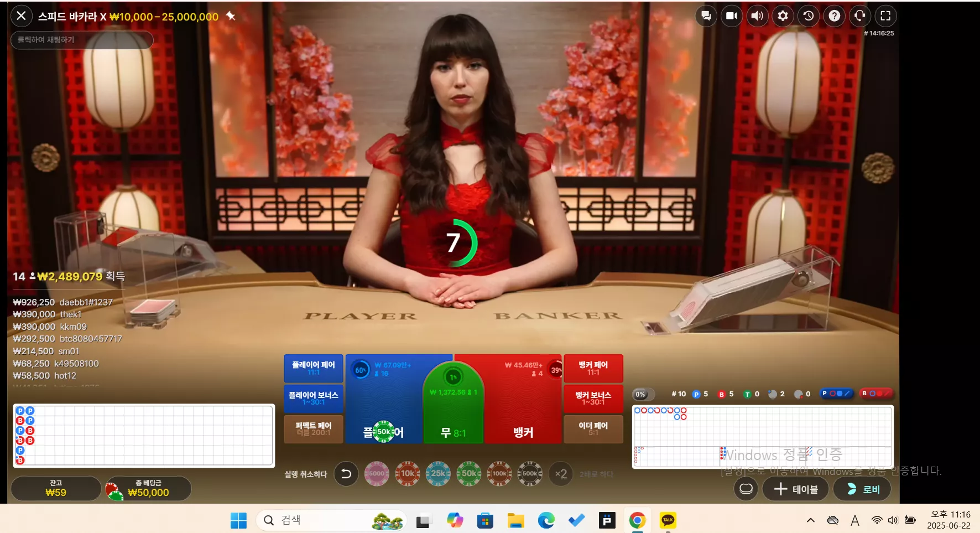Viewport: 980px width, 533px height.
Task: Open File Explorer from taskbar
Action: (515, 520)
